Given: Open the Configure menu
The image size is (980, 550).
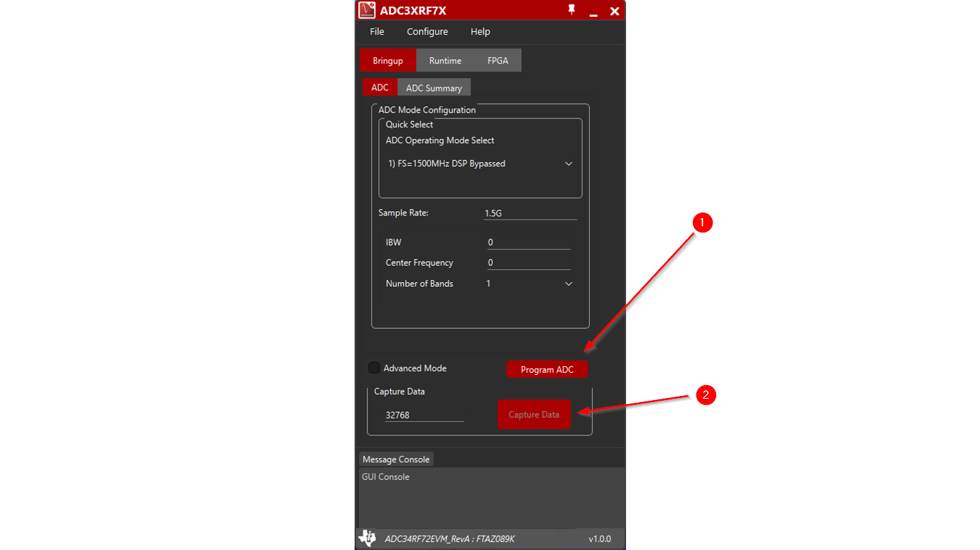Looking at the screenshot, I should (x=427, y=31).
